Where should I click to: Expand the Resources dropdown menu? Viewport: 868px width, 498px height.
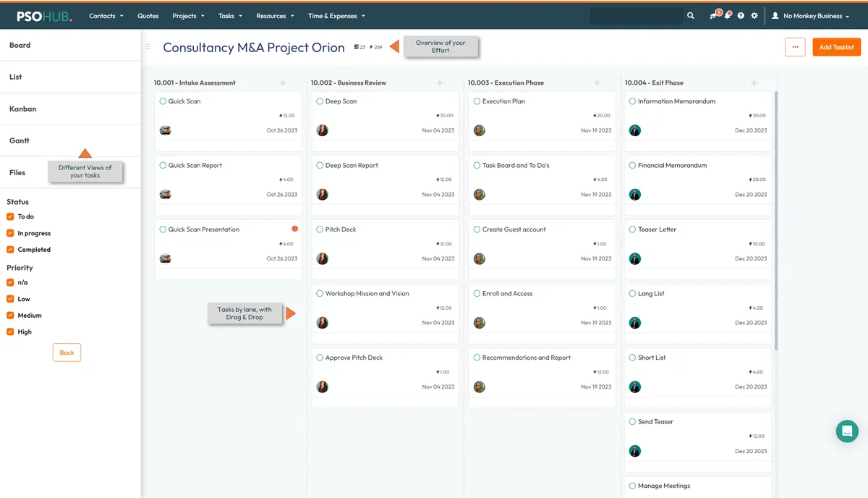click(x=275, y=15)
